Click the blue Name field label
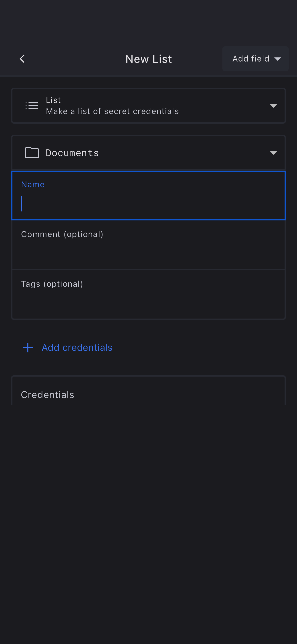The image size is (297, 644). 33,184
